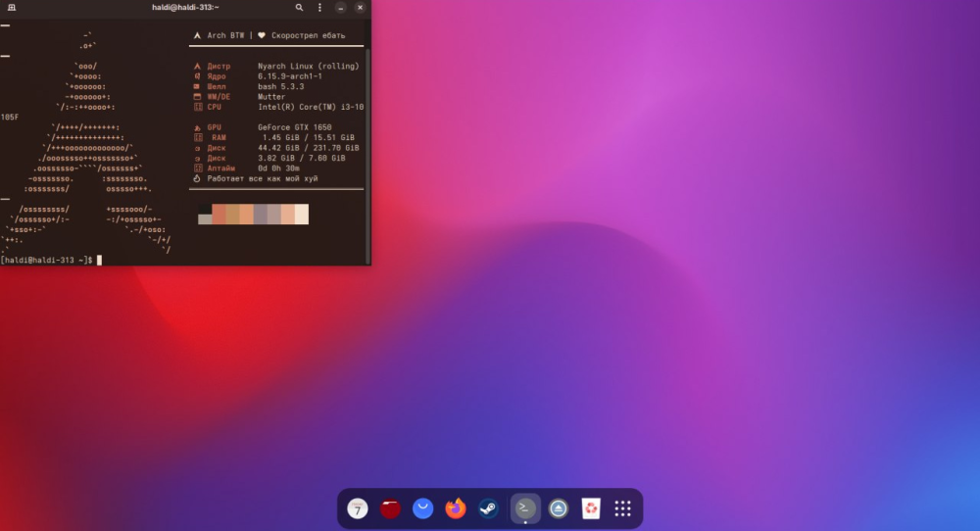Click the uptime value '0d 0h 30m'

[x=278, y=169]
